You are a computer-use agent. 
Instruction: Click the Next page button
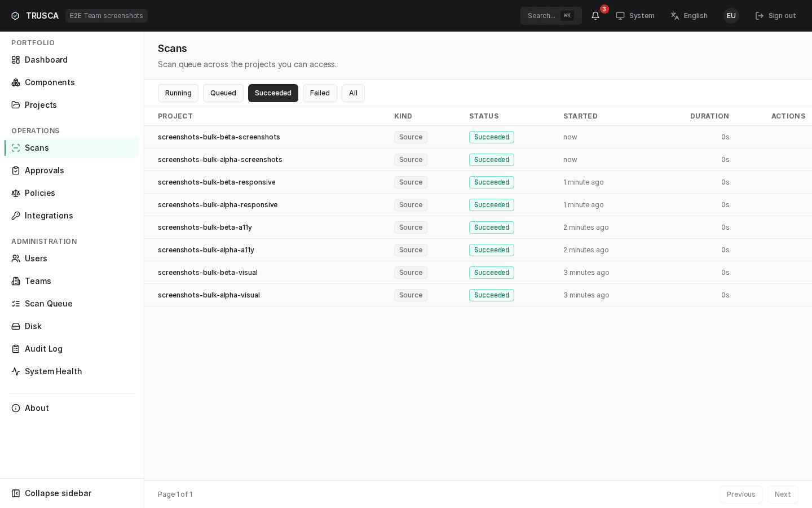point(783,494)
